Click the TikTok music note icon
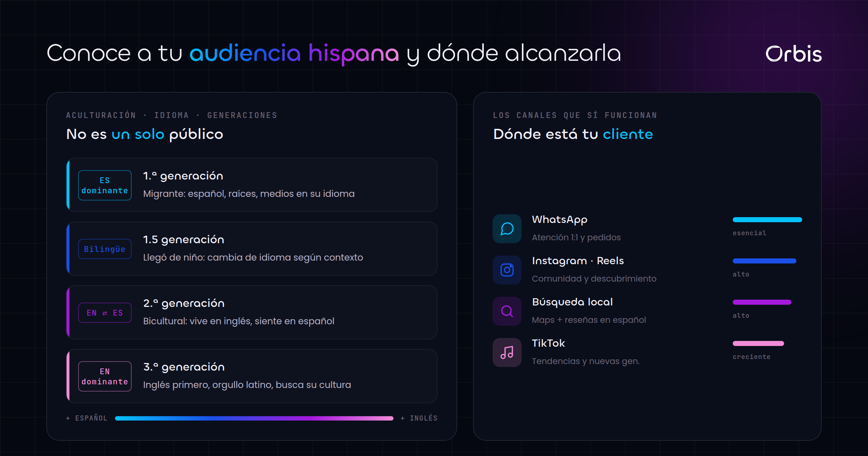 coord(507,352)
